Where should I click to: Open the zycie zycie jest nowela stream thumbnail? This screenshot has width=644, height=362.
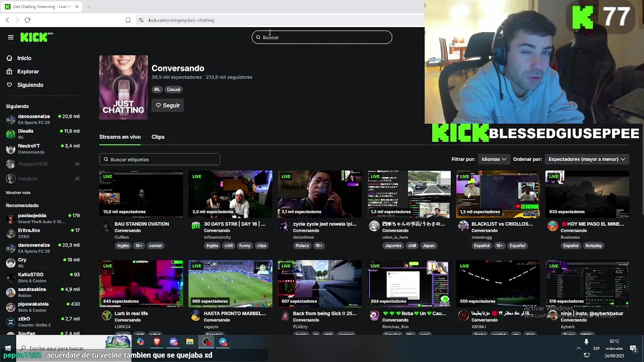(x=319, y=194)
